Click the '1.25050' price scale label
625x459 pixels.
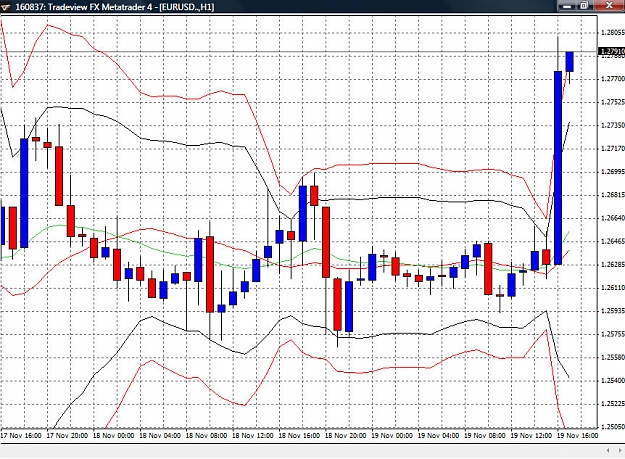click(613, 427)
